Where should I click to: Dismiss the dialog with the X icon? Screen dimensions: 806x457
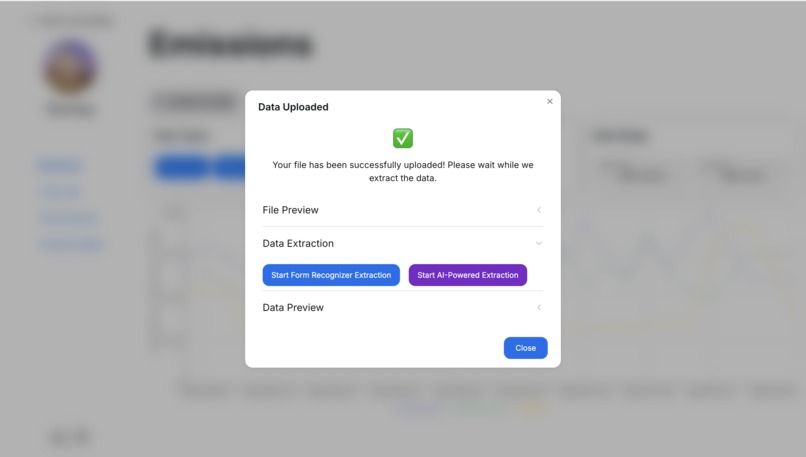pos(549,101)
